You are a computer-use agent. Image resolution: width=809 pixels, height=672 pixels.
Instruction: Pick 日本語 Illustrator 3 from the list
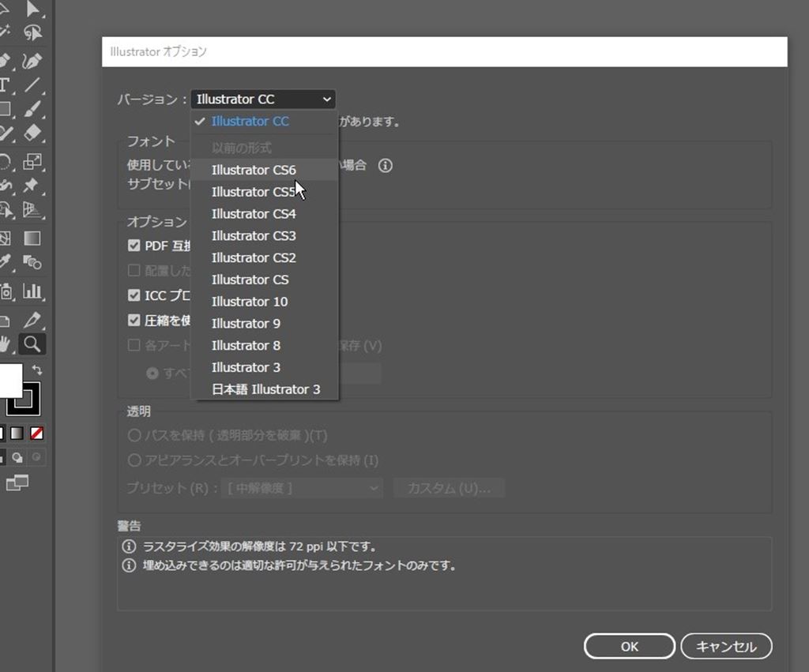265,389
